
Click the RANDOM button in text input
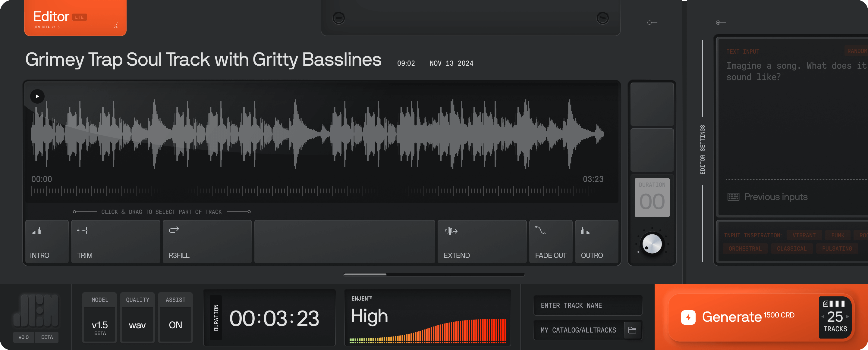pyautogui.click(x=857, y=51)
